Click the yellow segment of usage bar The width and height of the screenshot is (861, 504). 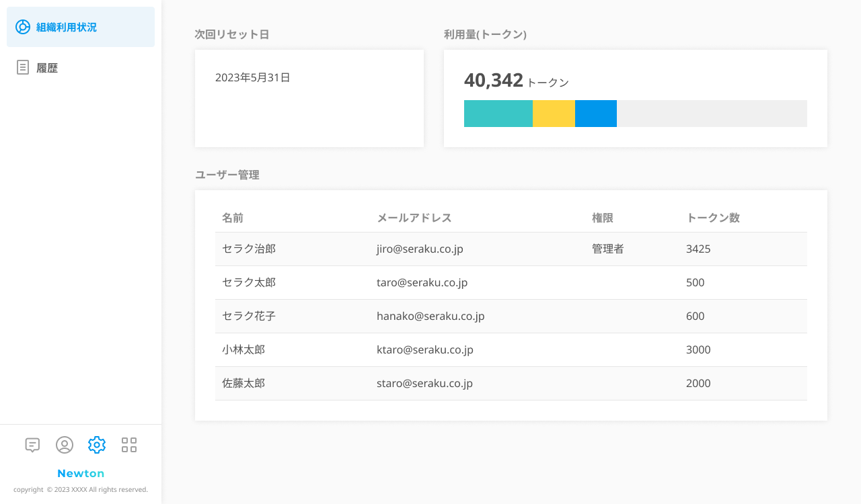point(554,114)
